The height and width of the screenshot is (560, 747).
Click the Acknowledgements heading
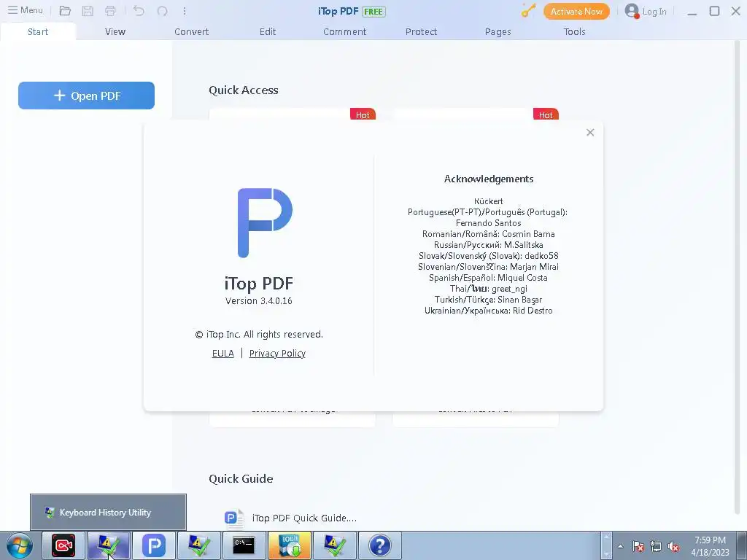pyautogui.click(x=489, y=179)
